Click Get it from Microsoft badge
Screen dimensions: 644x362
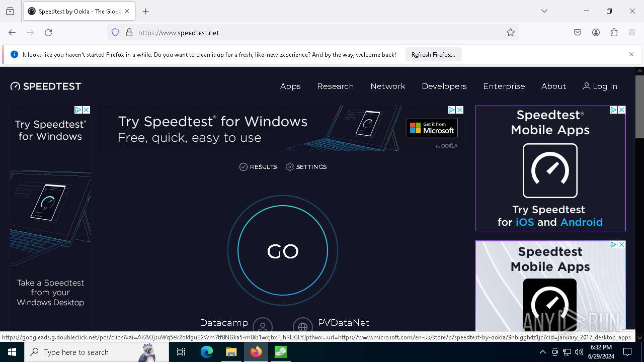click(x=432, y=128)
